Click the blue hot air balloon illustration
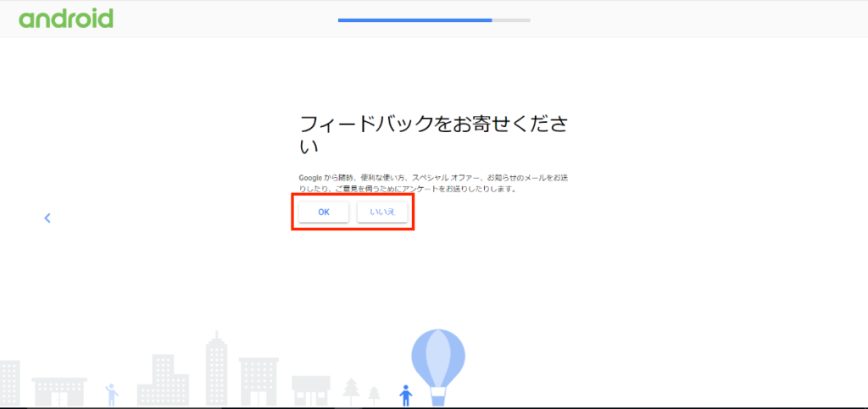868x409 pixels. pyautogui.click(x=438, y=356)
